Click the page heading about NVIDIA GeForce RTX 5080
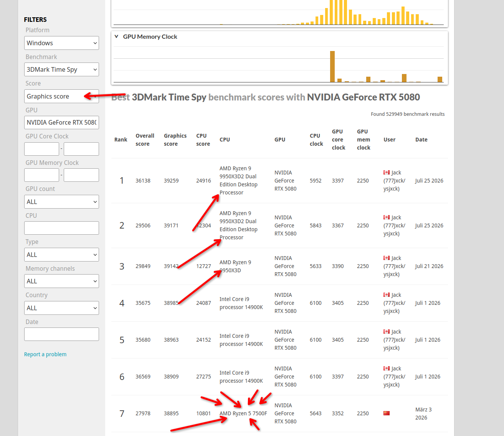 coord(266,97)
